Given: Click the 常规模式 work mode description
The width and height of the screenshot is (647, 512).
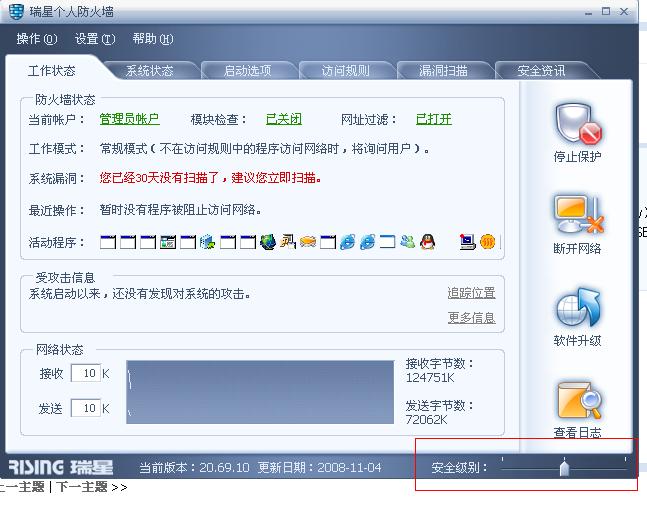Looking at the screenshot, I should click(x=264, y=149).
